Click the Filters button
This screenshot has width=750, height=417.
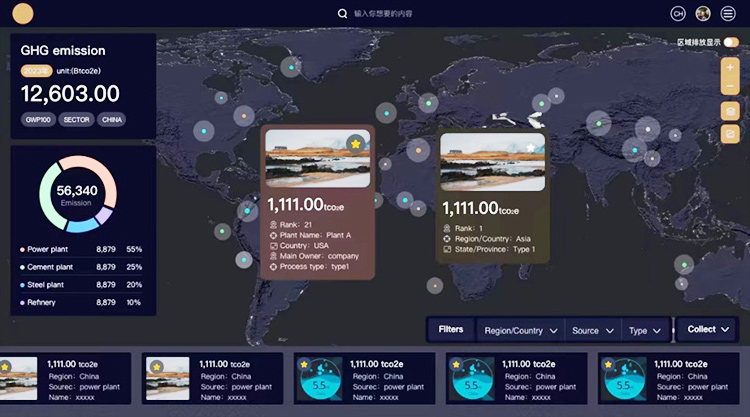pos(451,329)
